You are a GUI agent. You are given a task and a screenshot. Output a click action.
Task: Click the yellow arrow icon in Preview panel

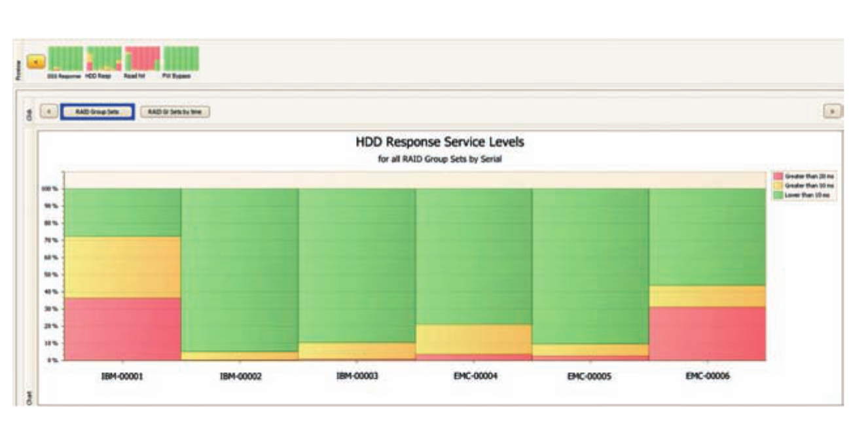36,61
